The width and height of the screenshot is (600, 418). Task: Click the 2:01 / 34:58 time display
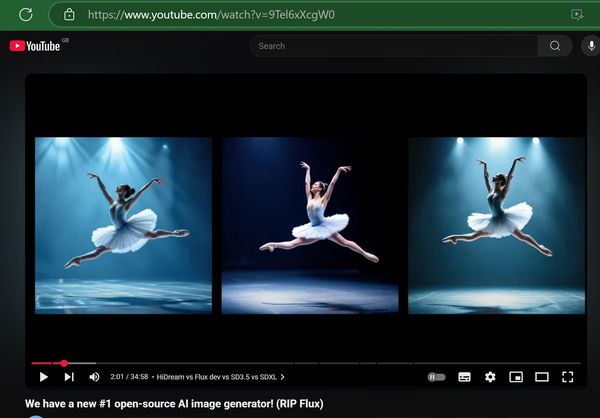129,377
